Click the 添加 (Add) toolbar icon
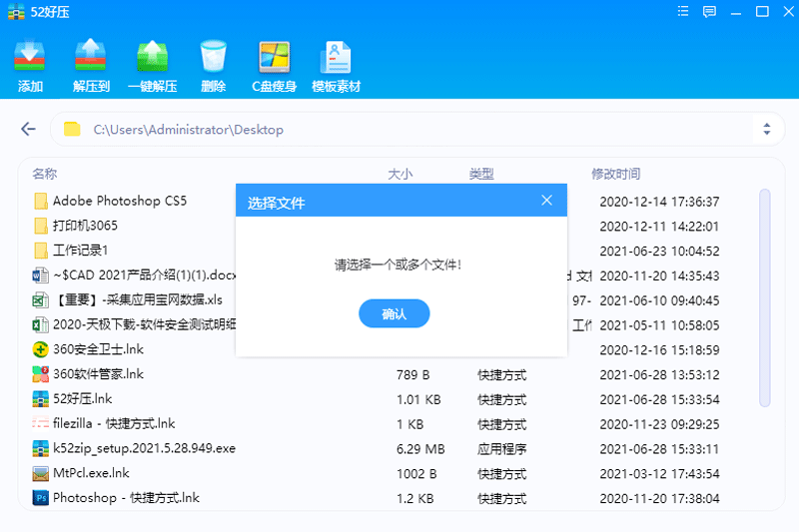Screen dimensions: 799x532 pyautogui.click(x=30, y=65)
